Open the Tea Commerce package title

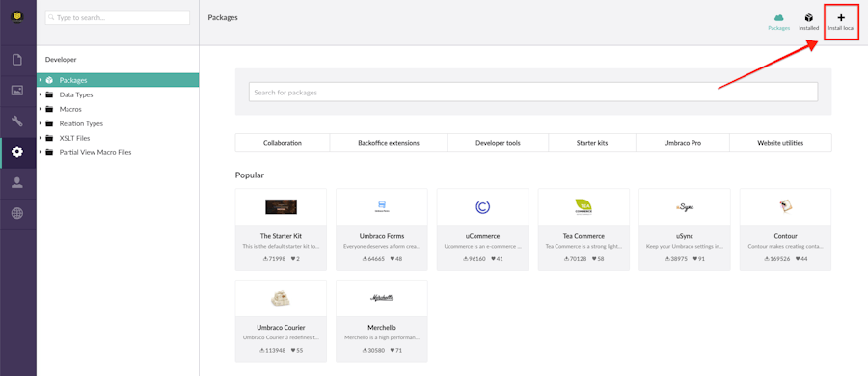(x=583, y=236)
